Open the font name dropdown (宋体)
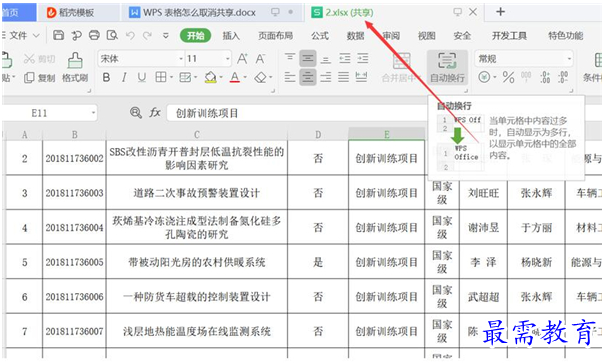604x364 pixels. tap(181, 59)
